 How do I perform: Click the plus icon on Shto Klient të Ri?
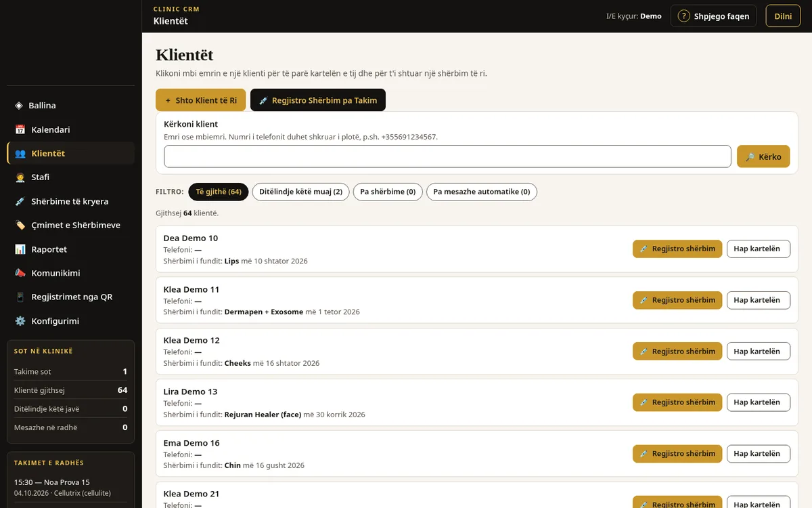coord(168,100)
